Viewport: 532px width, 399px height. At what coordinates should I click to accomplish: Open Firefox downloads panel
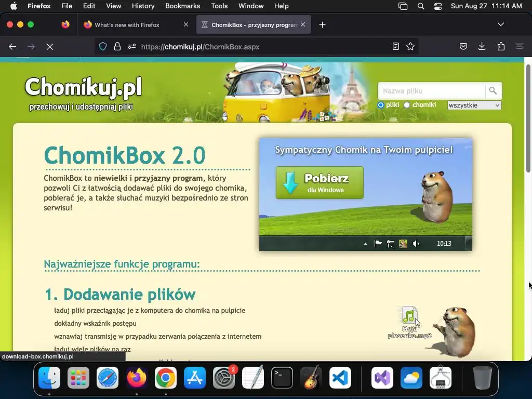(482, 46)
